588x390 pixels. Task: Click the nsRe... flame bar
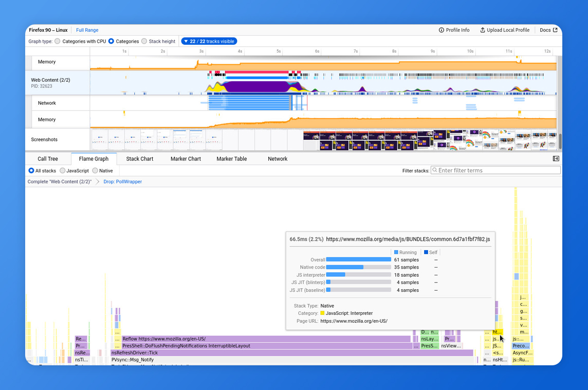click(x=82, y=353)
